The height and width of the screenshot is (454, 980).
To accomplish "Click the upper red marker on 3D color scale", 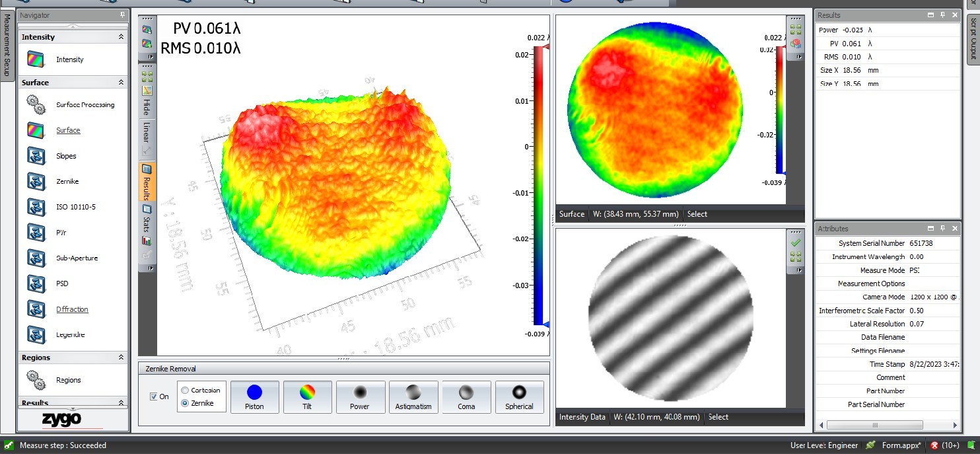I will click(545, 47).
